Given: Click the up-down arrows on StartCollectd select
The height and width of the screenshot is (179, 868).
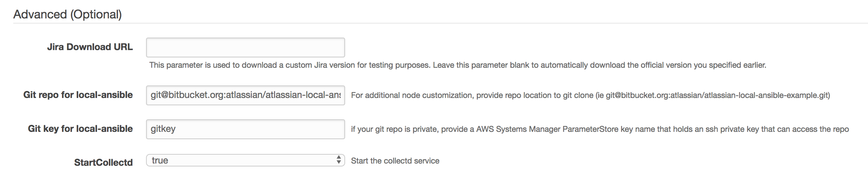Looking at the screenshot, I should (338, 160).
